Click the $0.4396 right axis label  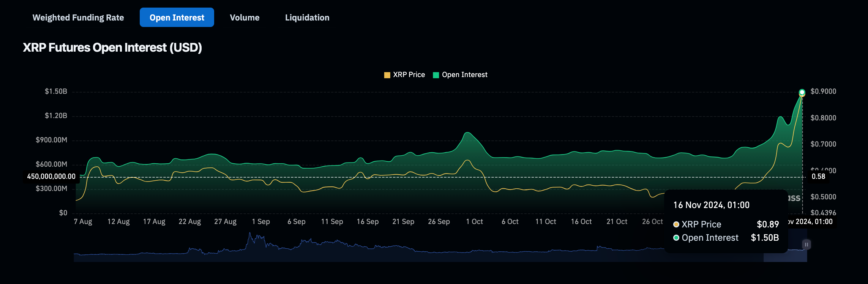pos(823,213)
